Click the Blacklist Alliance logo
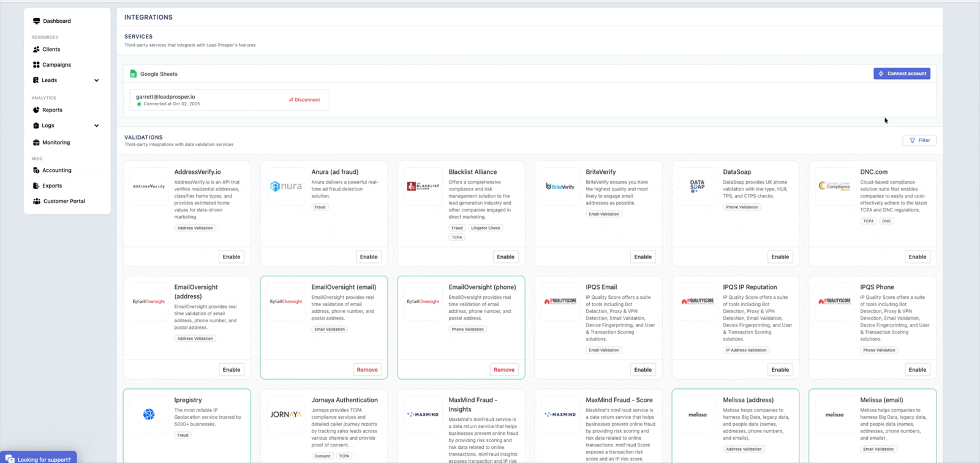 [423, 186]
